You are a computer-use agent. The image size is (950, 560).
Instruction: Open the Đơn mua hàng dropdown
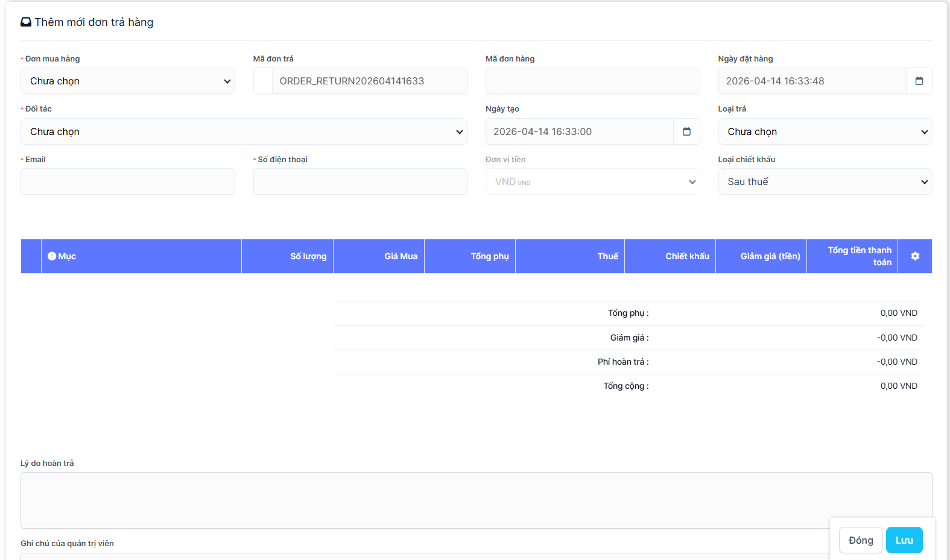(x=127, y=81)
